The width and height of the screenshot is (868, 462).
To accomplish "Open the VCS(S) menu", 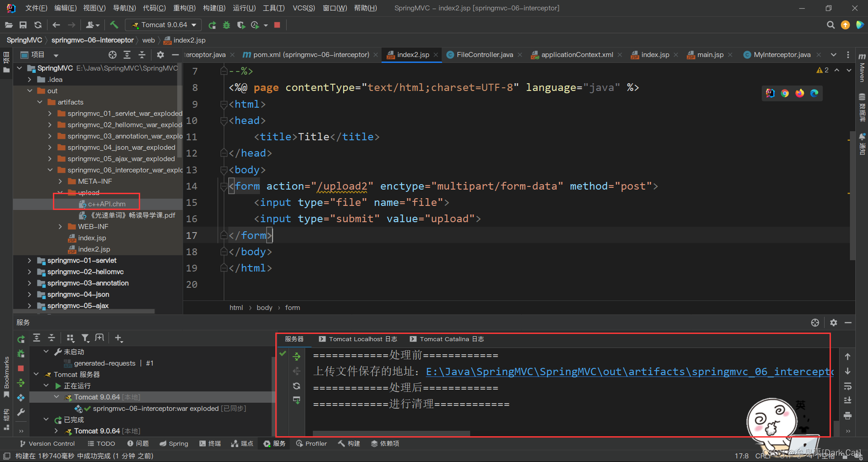I will [304, 8].
